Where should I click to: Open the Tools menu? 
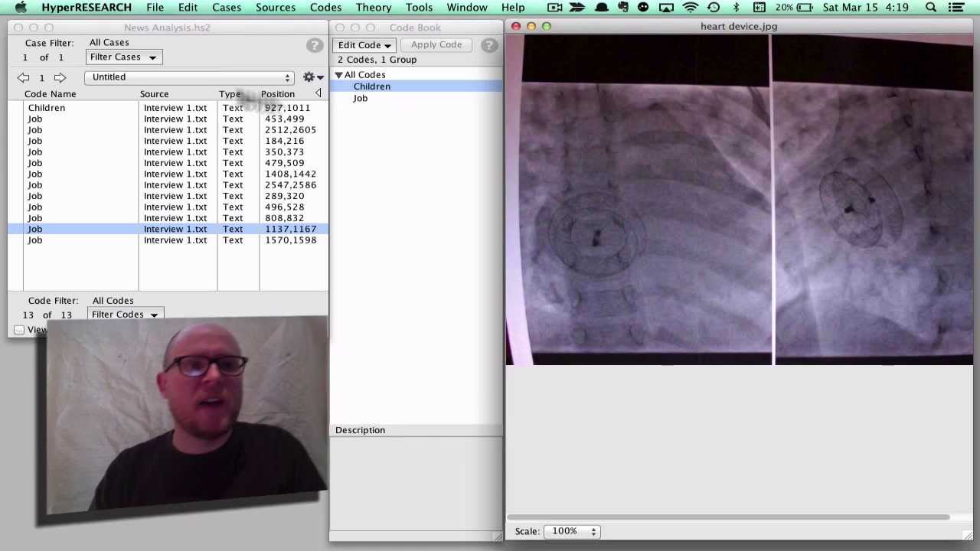click(x=419, y=8)
